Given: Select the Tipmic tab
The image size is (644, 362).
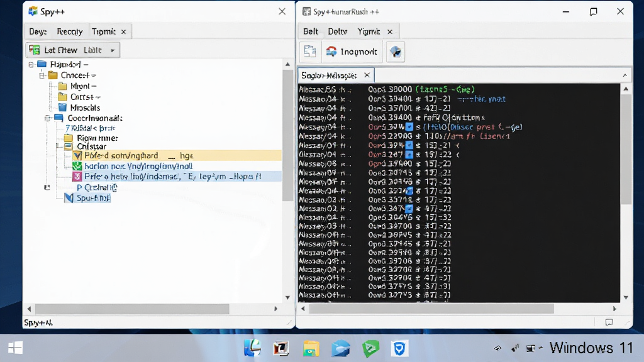Looking at the screenshot, I should [104, 31].
